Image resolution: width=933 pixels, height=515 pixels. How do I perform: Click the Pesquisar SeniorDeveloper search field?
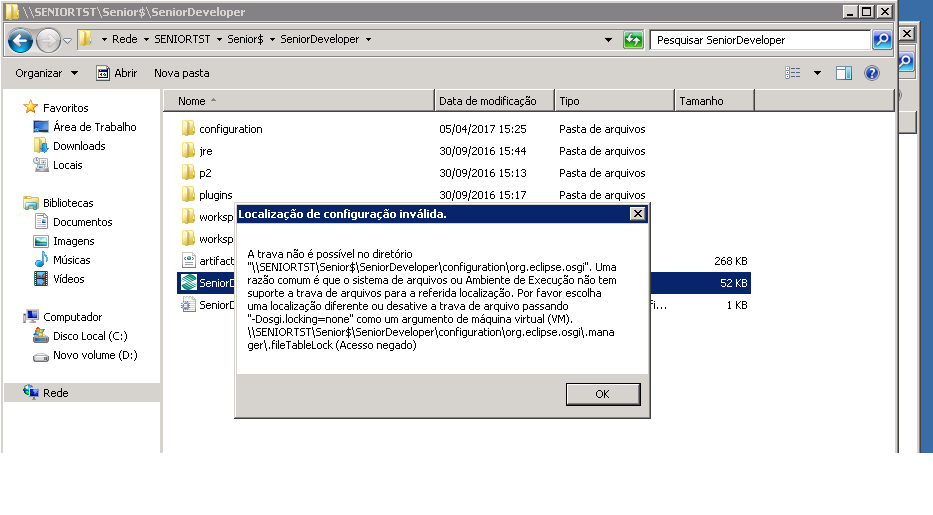[x=760, y=40]
